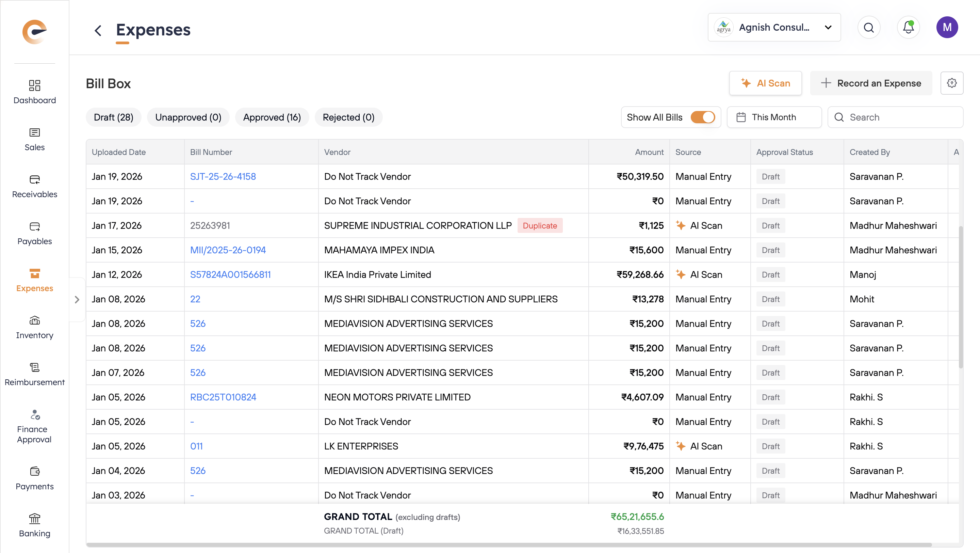Filter by the Rejected (0) tab
This screenshot has width=980, height=553.
[x=348, y=117]
